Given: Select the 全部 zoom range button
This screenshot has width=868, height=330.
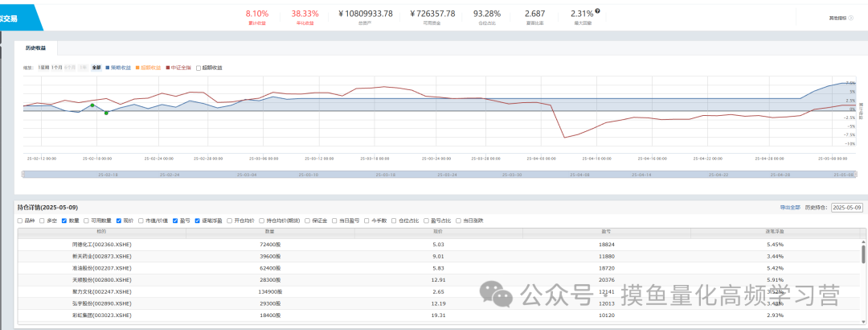Looking at the screenshot, I should (x=96, y=68).
